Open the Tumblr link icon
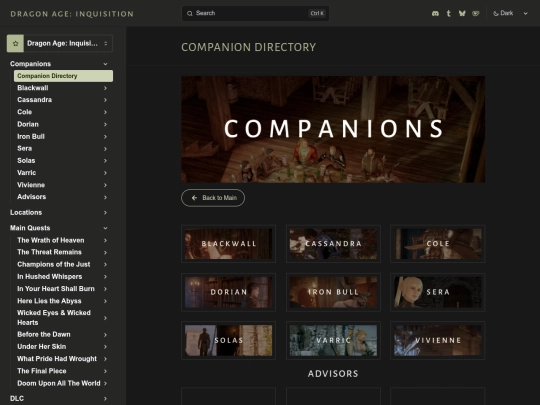 point(449,13)
